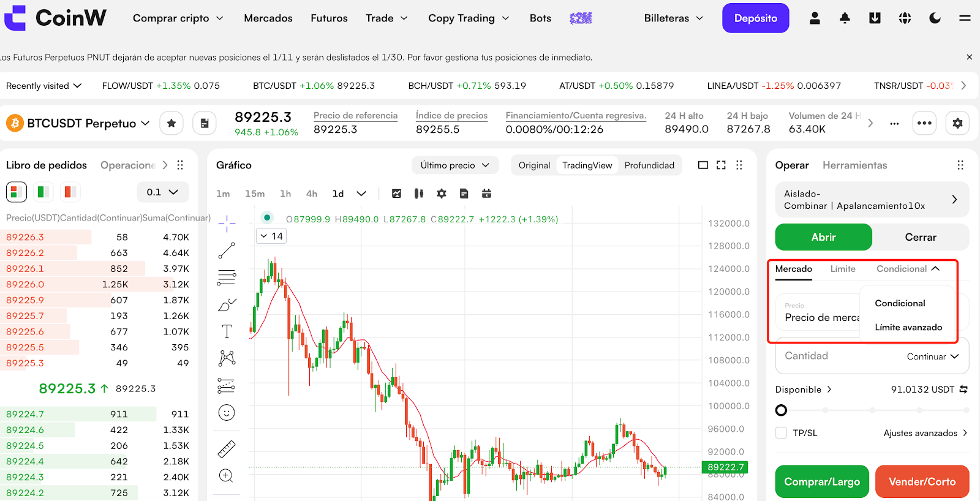Show only buy orders in order book
Image resolution: width=980 pixels, height=501 pixels.
click(43, 192)
